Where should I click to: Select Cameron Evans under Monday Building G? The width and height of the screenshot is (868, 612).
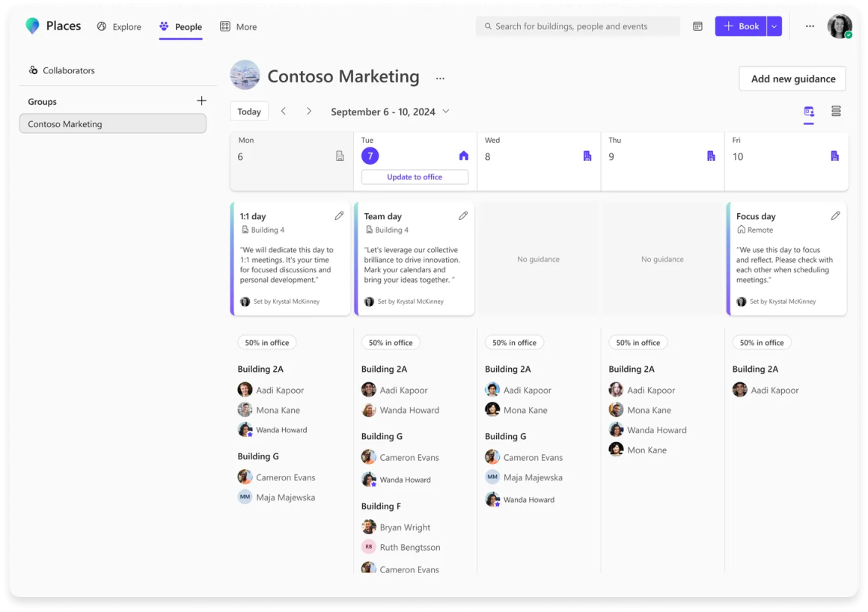[x=277, y=477]
